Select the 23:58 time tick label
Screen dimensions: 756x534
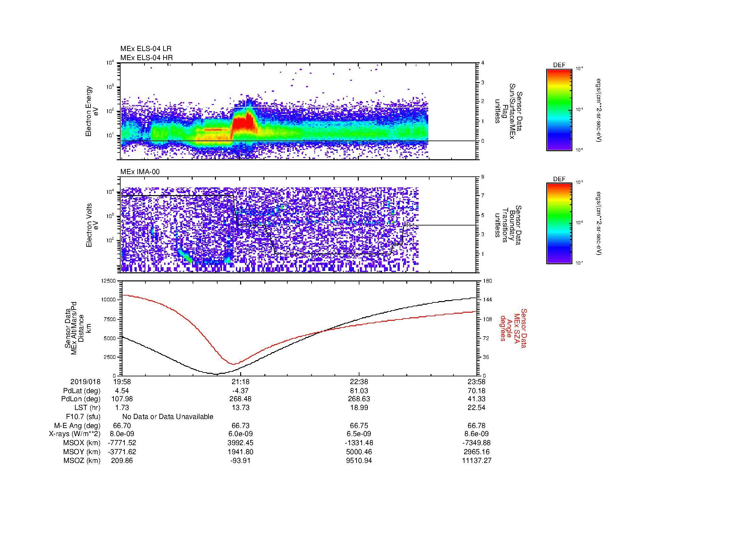[x=477, y=382]
